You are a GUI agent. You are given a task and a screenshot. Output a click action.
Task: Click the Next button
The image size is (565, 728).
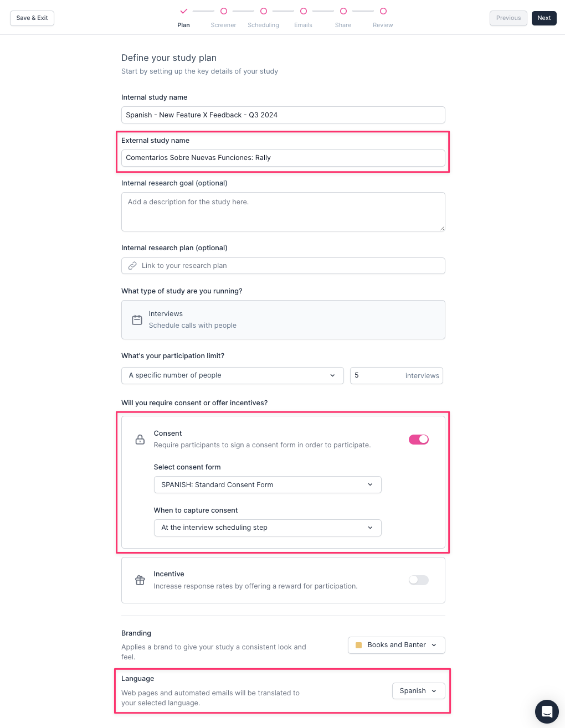(544, 18)
